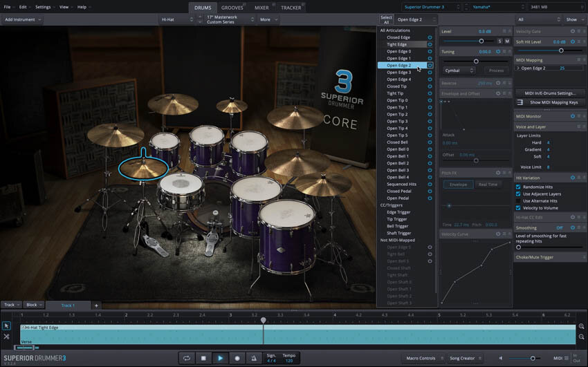
Task: Stop playback with the stop button
Action: (x=203, y=358)
